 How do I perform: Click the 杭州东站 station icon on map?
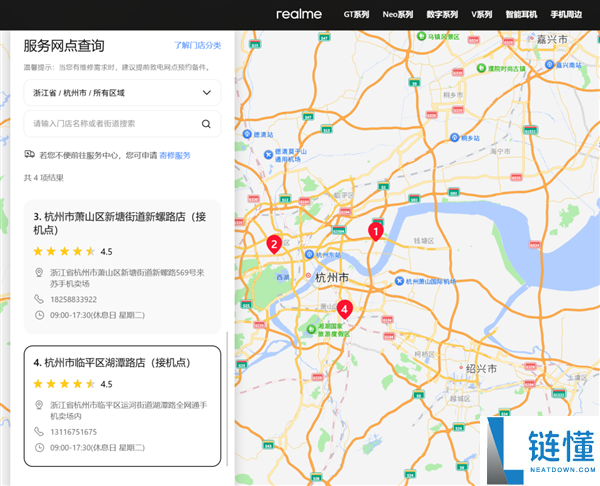pyautogui.click(x=309, y=254)
